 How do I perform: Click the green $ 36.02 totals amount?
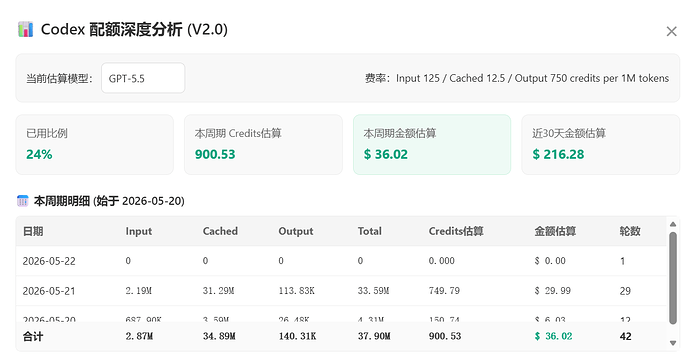tap(553, 336)
